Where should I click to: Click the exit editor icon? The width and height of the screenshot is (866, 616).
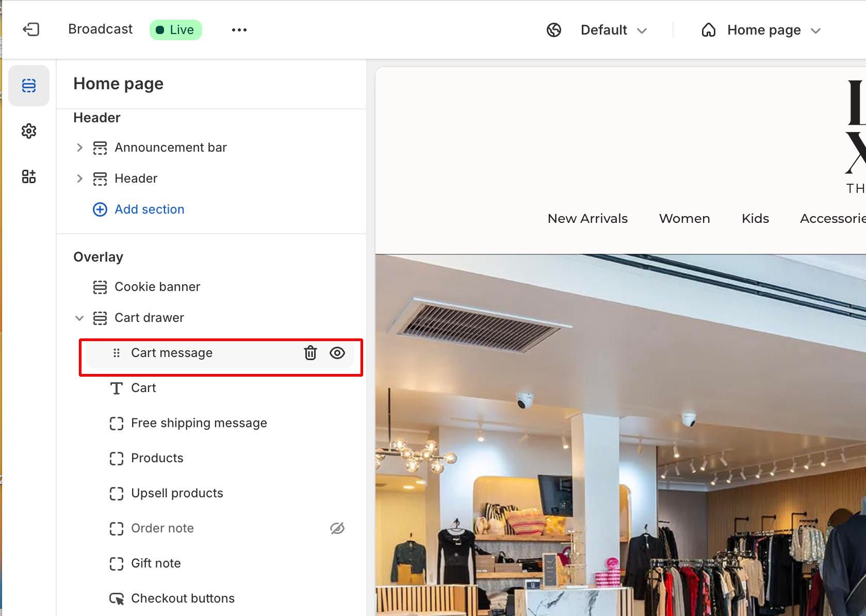(31, 29)
